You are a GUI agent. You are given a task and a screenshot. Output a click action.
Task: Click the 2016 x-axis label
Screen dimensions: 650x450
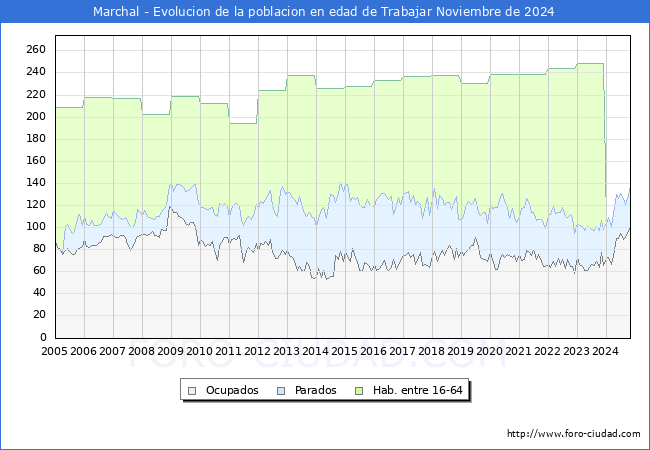point(374,351)
